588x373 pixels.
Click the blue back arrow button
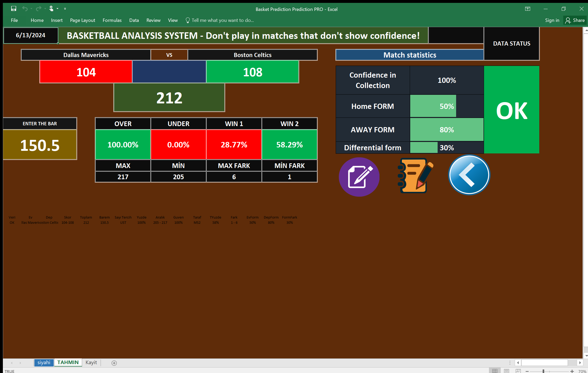469,175
